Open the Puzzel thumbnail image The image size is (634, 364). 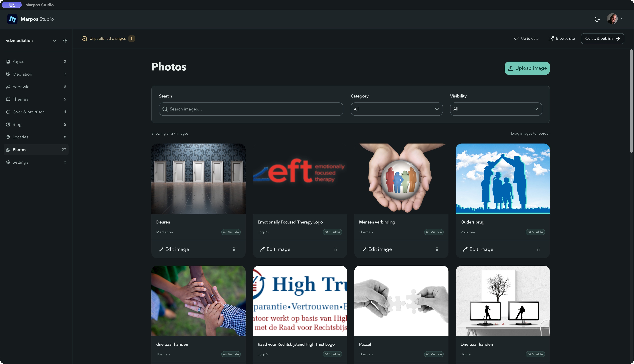(x=401, y=301)
